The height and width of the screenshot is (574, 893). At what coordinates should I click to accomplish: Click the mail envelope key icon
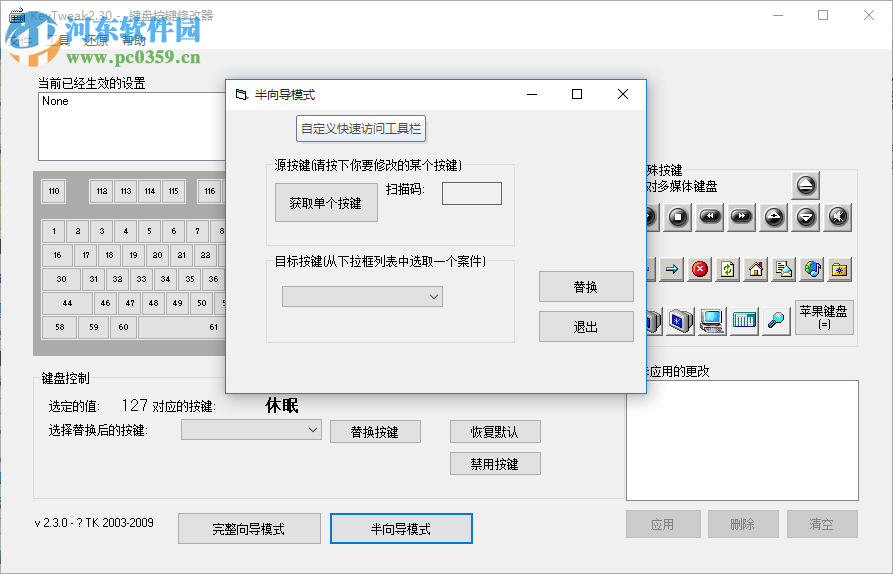coord(784,269)
